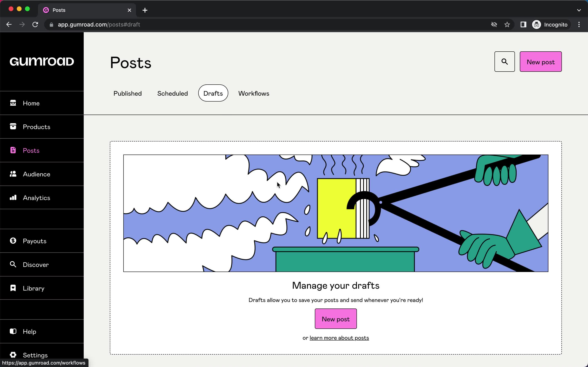This screenshot has height=367, width=588.
Task: Open the Settings sidebar item
Action: click(x=35, y=355)
